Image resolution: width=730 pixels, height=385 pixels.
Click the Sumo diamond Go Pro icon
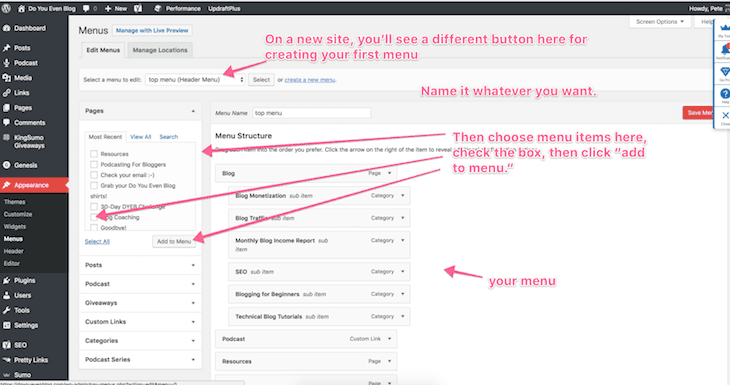click(x=725, y=71)
